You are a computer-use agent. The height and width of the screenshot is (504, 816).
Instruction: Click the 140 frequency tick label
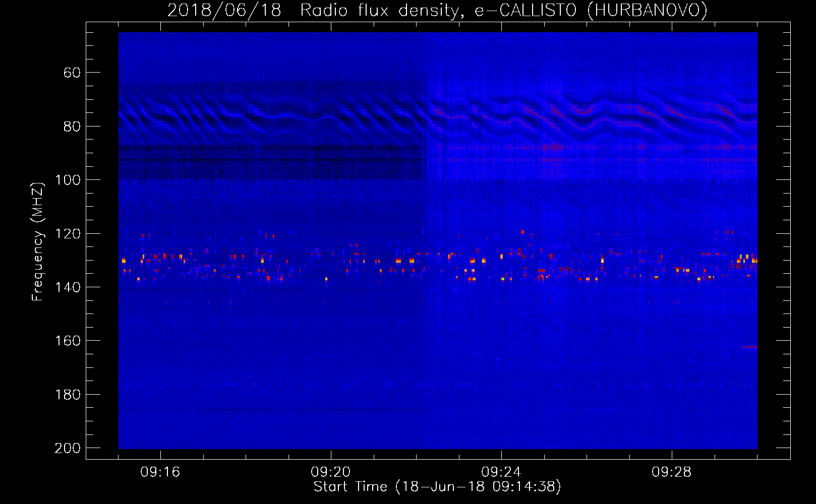click(68, 287)
